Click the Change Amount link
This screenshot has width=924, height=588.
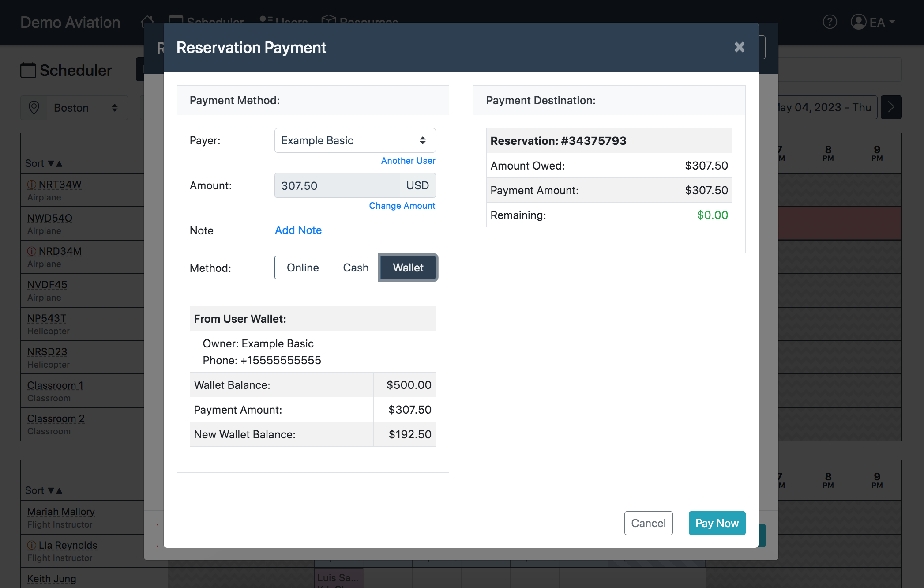pos(402,206)
